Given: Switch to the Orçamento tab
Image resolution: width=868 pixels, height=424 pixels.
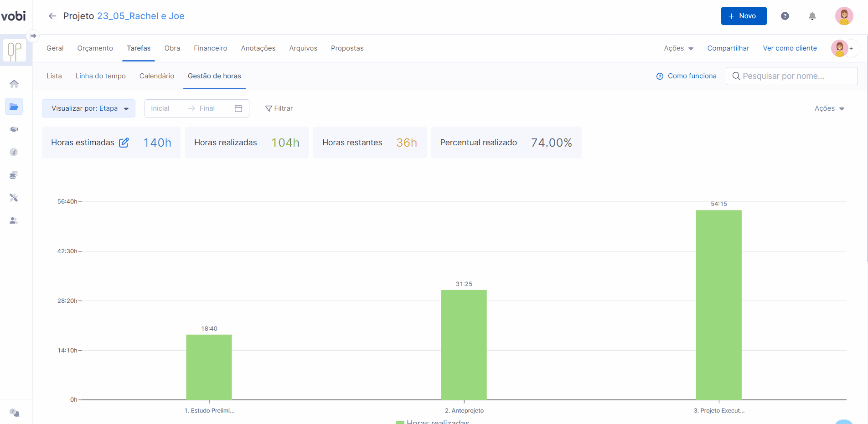Looking at the screenshot, I should tap(95, 48).
